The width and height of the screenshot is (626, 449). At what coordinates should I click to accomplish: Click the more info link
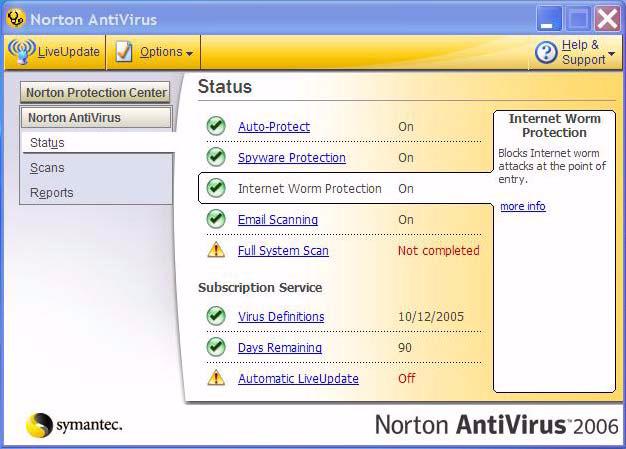pyautogui.click(x=523, y=206)
